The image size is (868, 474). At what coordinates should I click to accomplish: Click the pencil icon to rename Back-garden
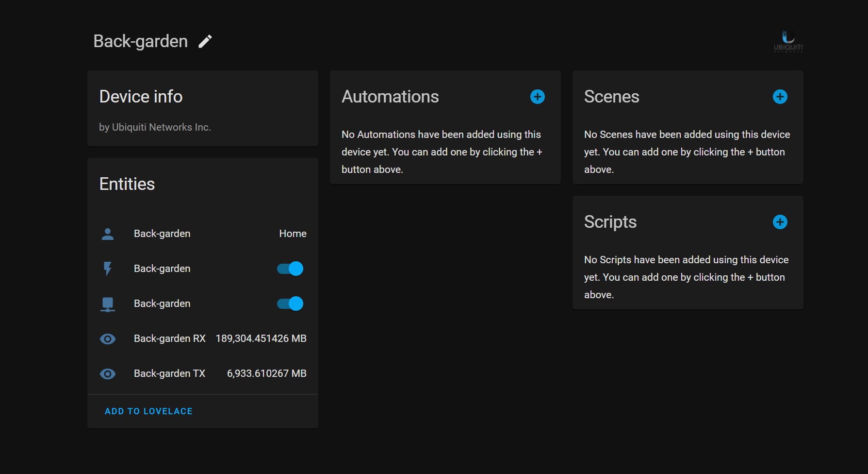tap(205, 42)
